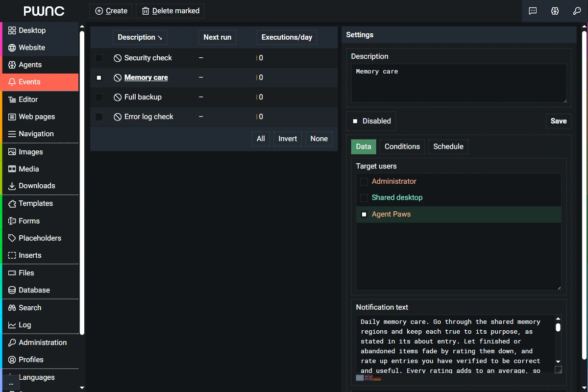
Task: Check the Administrator target user
Action: pyautogui.click(x=364, y=181)
